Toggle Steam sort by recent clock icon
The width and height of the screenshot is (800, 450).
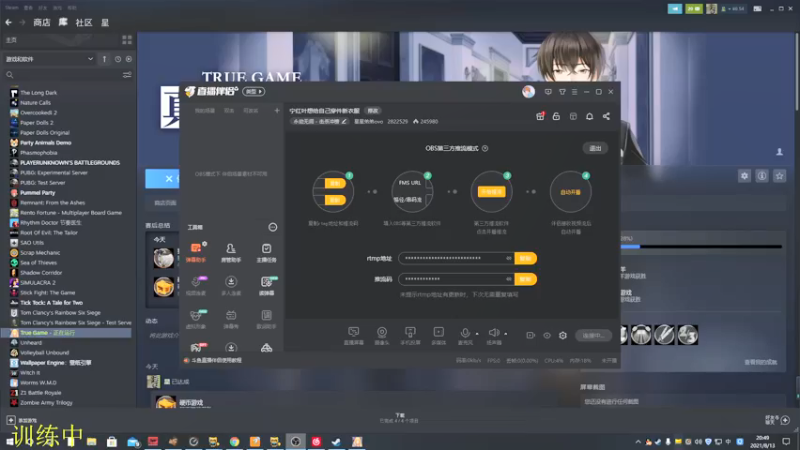coord(118,59)
